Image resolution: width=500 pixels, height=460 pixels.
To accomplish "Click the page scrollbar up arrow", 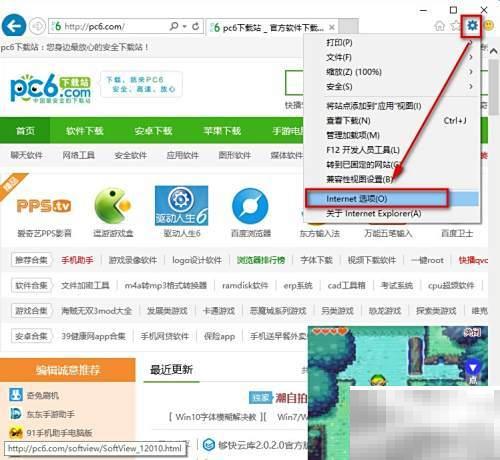I will click(494, 51).
